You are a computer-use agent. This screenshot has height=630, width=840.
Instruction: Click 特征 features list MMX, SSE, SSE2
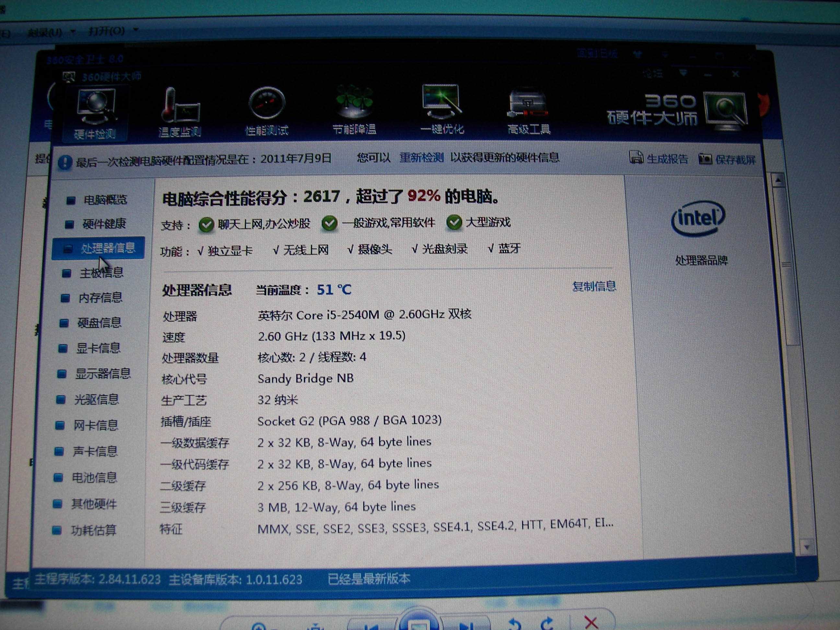click(435, 527)
